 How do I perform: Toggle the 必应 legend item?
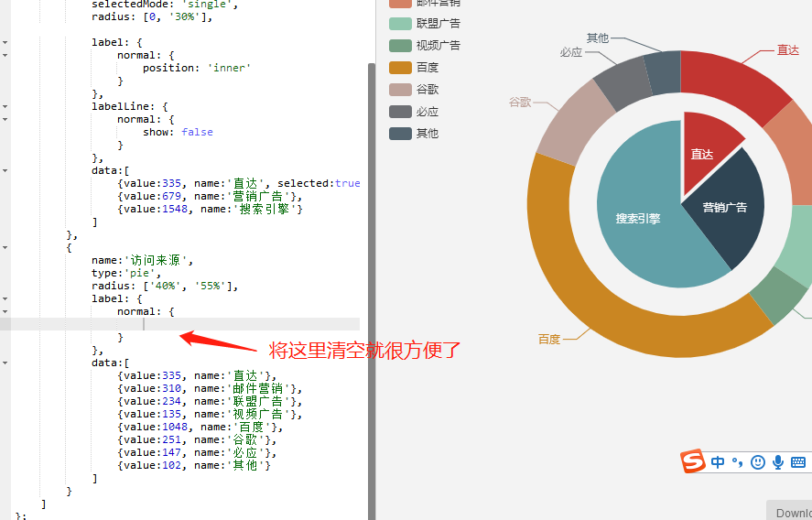[x=414, y=112]
